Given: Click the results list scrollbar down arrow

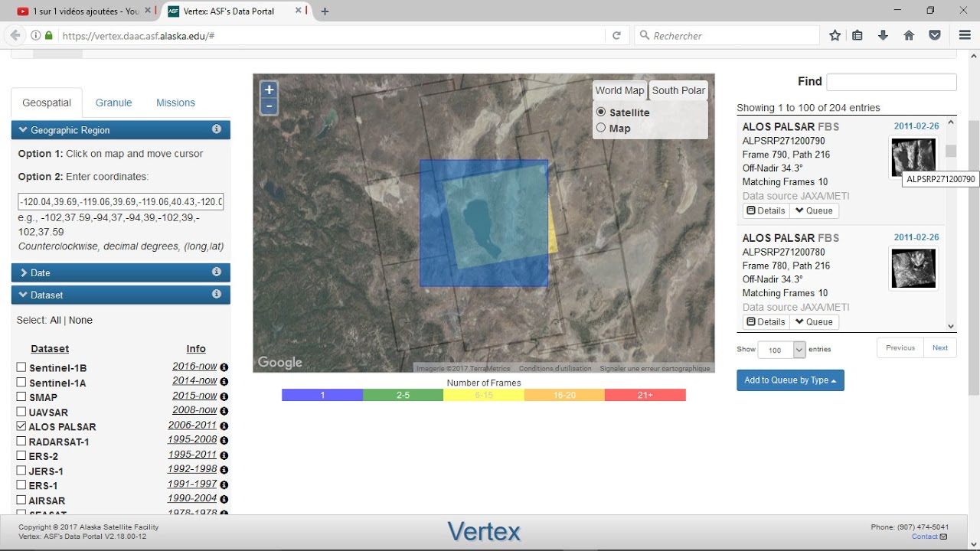Looking at the screenshot, I should click(952, 326).
